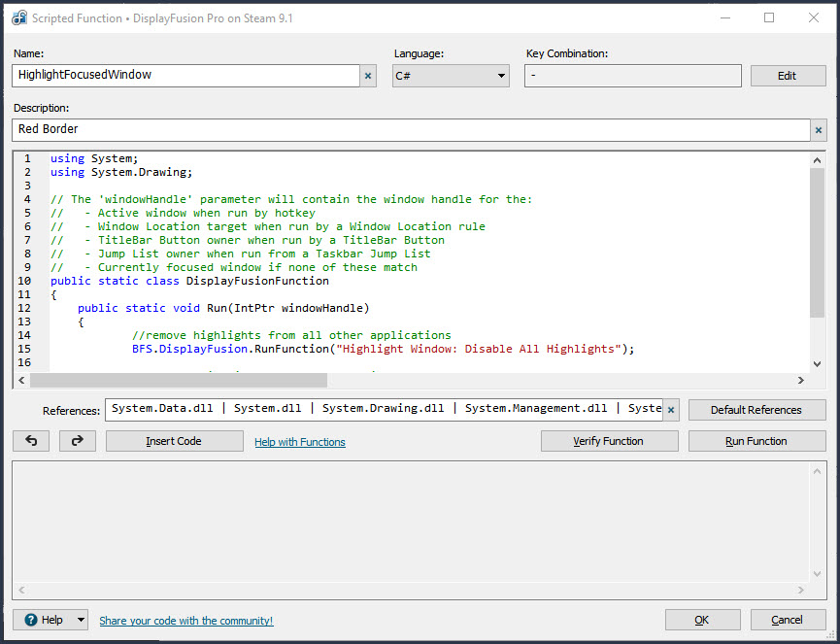Open the Help with Functions link
The width and height of the screenshot is (840, 644).
[299, 442]
